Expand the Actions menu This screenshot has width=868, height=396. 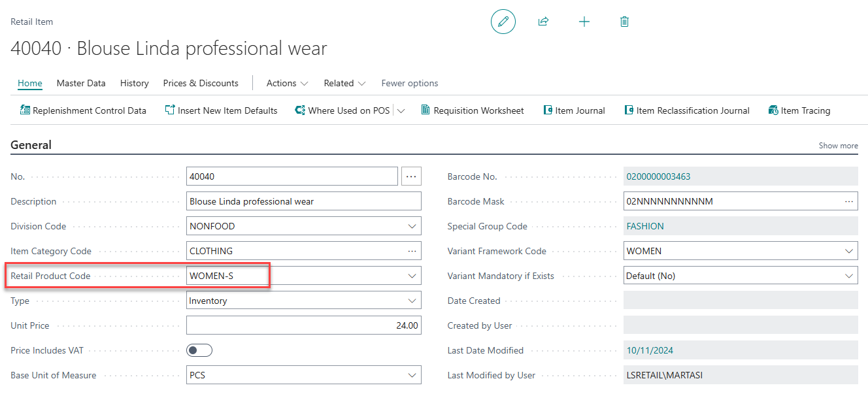tap(287, 83)
